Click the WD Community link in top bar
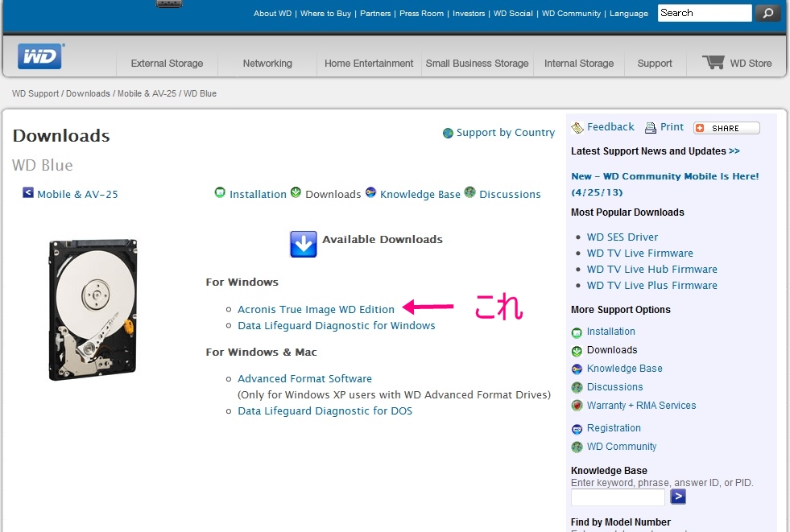 tap(571, 14)
